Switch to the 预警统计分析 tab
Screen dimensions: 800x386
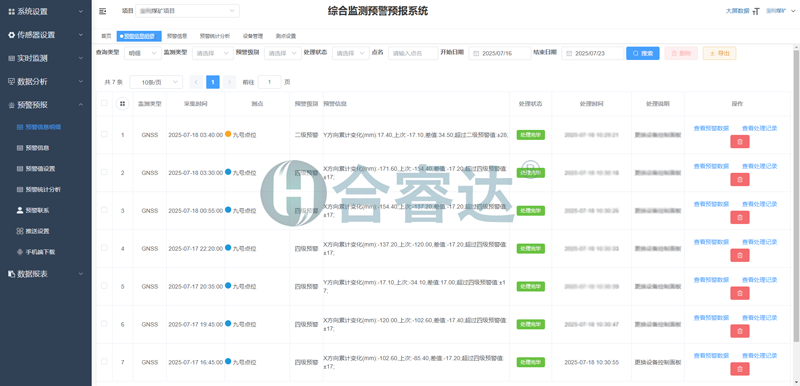tap(215, 36)
